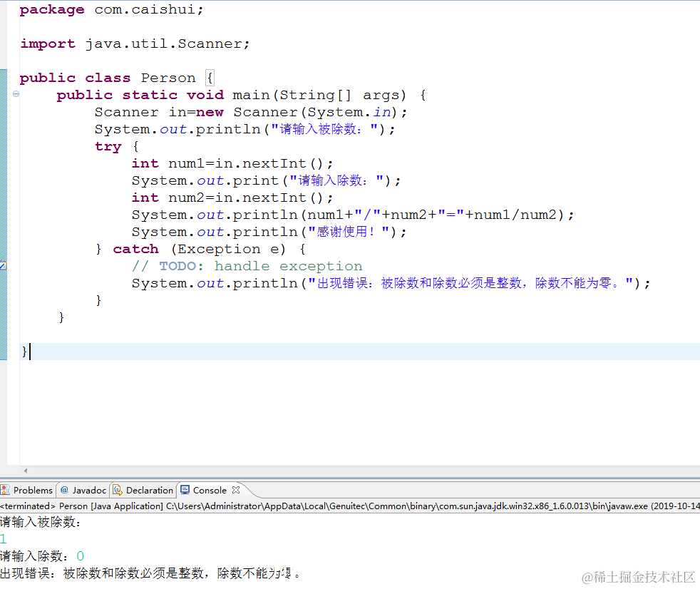Open the Declaration tab
Viewport: 700px width, 589px height.
pos(143,491)
